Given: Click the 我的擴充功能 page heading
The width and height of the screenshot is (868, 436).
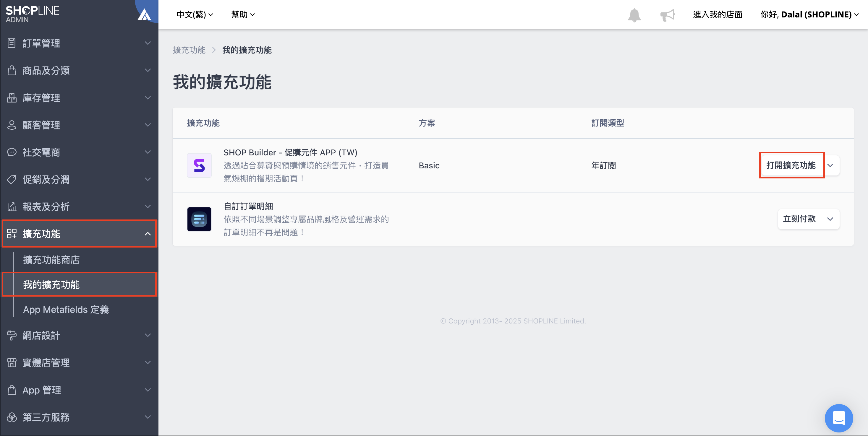Looking at the screenshot, I should [x=222, y=82].
